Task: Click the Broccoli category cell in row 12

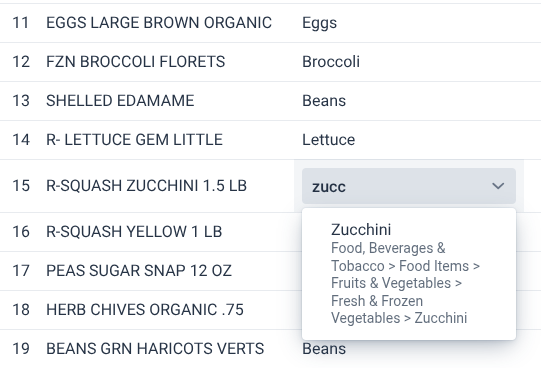Action: coord(331,62)
